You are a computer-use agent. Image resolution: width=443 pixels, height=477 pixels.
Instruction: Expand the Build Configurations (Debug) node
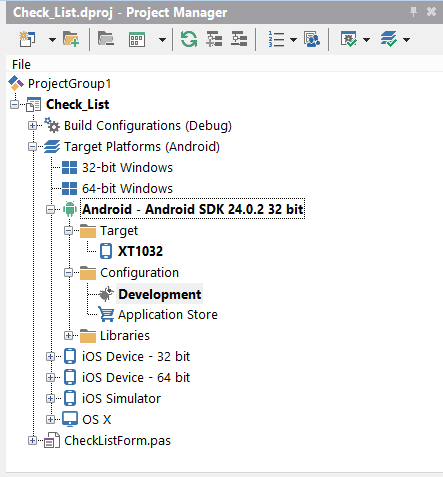32,125
